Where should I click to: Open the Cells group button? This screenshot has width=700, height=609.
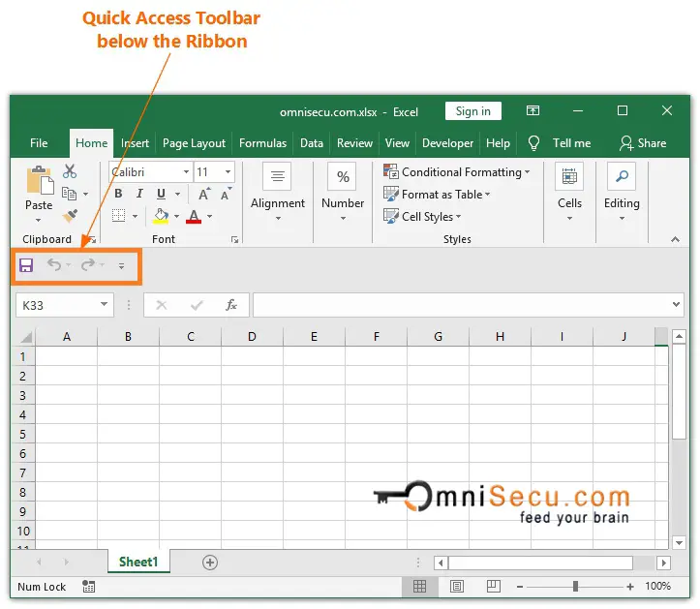click(x=569, y=192)
